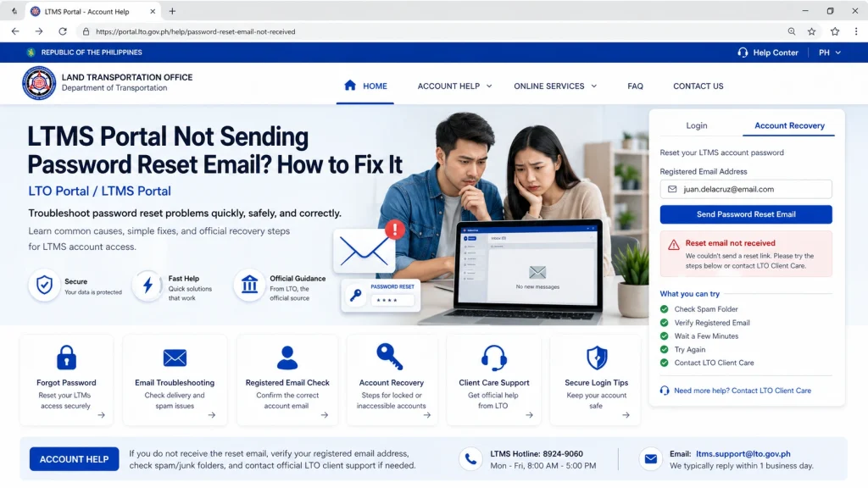
Task: Click the browser forward arrow
Action: pos(39,31)
